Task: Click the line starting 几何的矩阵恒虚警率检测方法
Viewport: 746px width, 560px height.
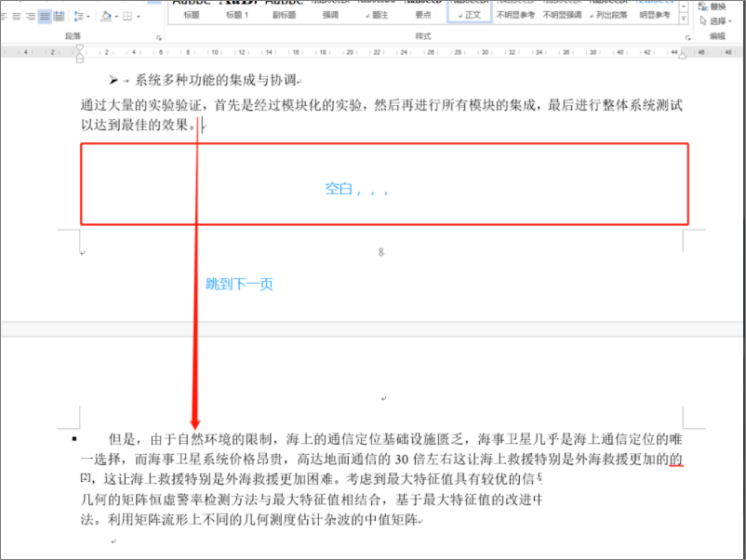Action: [x=312, y=500]
